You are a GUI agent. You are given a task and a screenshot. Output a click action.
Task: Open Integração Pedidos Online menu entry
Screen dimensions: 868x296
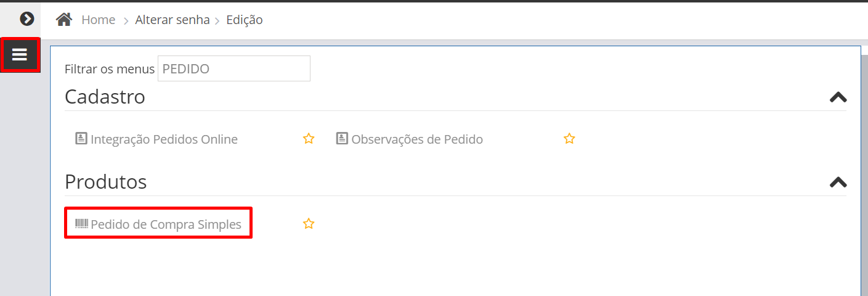164,139
